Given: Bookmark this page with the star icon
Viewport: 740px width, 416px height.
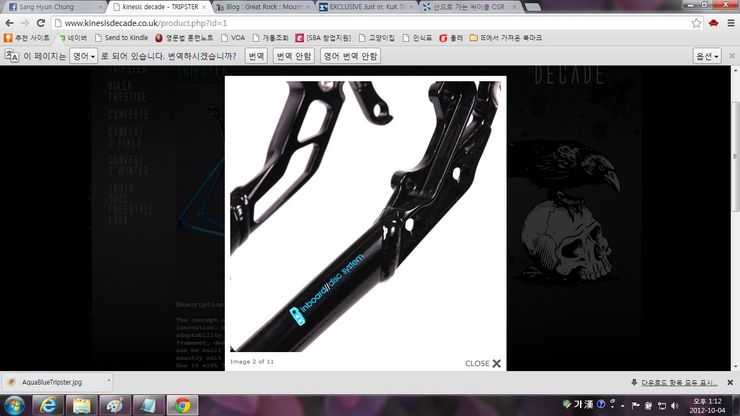Looking at the screenshot, I should pos(696,23).
